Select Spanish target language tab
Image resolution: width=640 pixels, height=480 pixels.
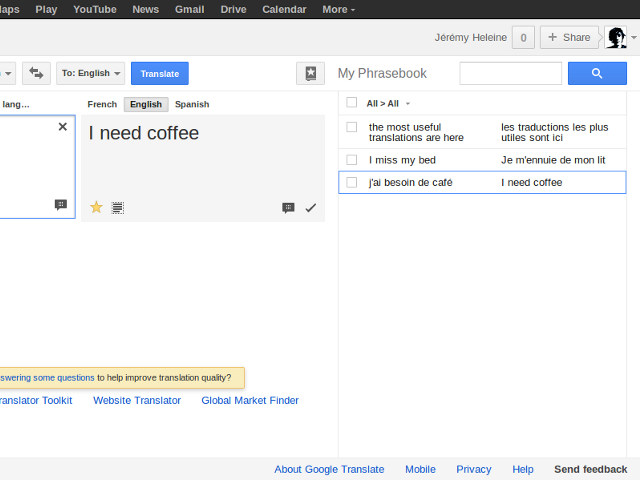[x=192, y=104]
